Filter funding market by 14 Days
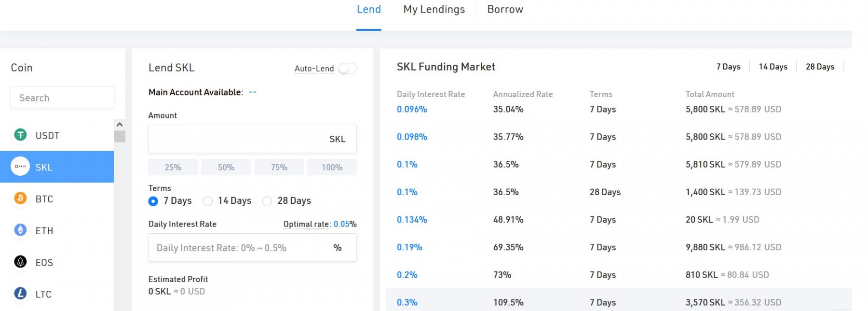 (773, 67)
